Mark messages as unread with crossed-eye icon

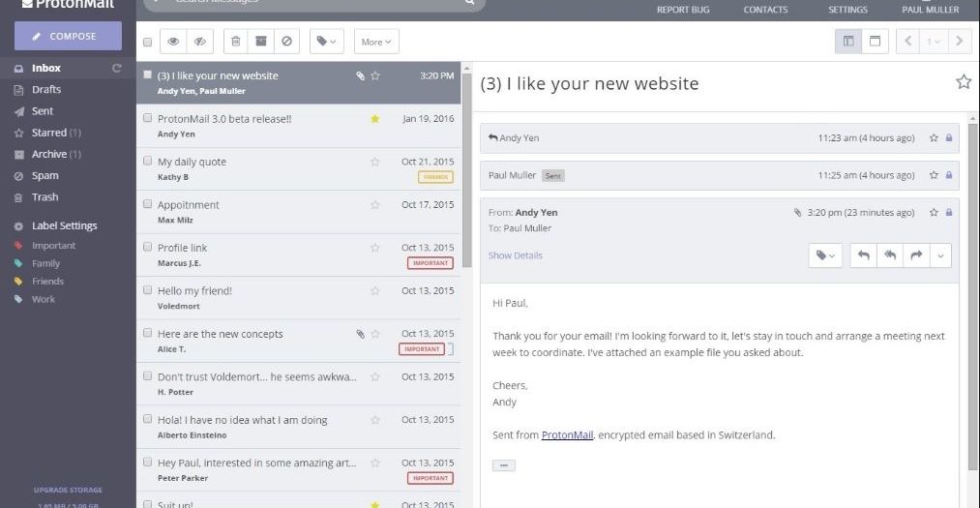pos(200,42)
